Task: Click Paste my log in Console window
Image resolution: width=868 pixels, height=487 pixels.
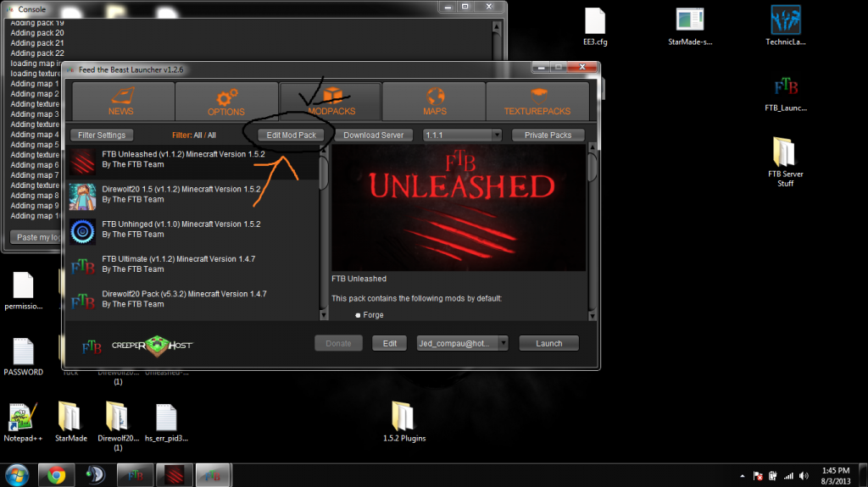Action: [36, 237]
